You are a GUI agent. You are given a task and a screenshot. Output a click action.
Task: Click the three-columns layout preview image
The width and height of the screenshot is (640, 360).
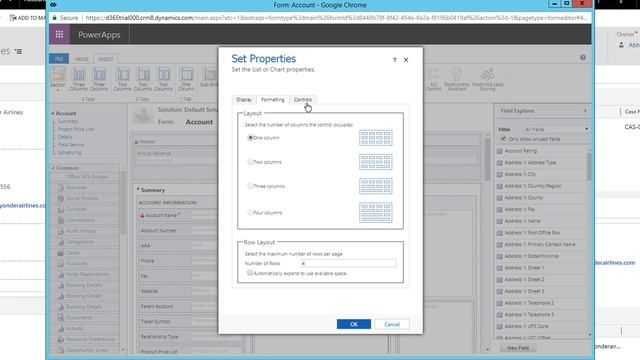pyautogui.click(x=376, y=186)
